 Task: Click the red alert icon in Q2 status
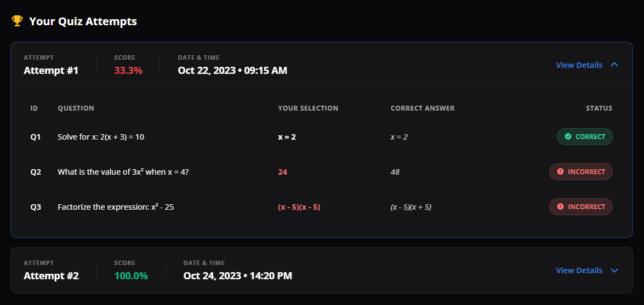[560, 172]
